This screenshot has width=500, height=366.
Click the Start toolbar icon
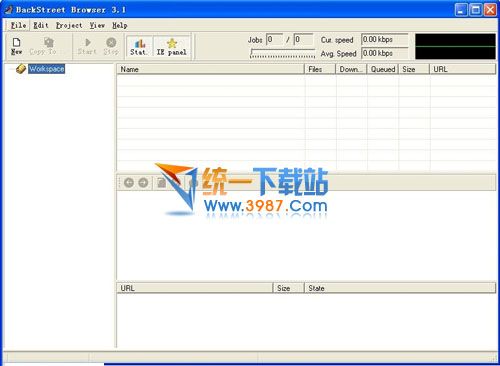(x=88, y=42)
